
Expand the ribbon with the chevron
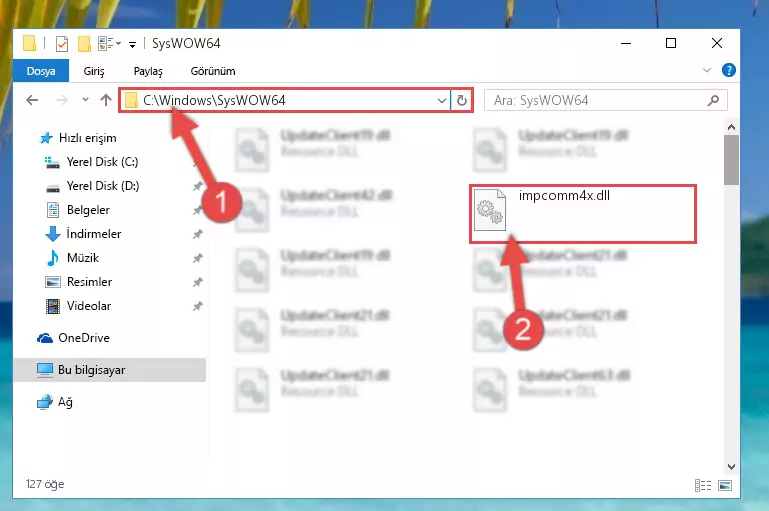(x=707, y=70)
